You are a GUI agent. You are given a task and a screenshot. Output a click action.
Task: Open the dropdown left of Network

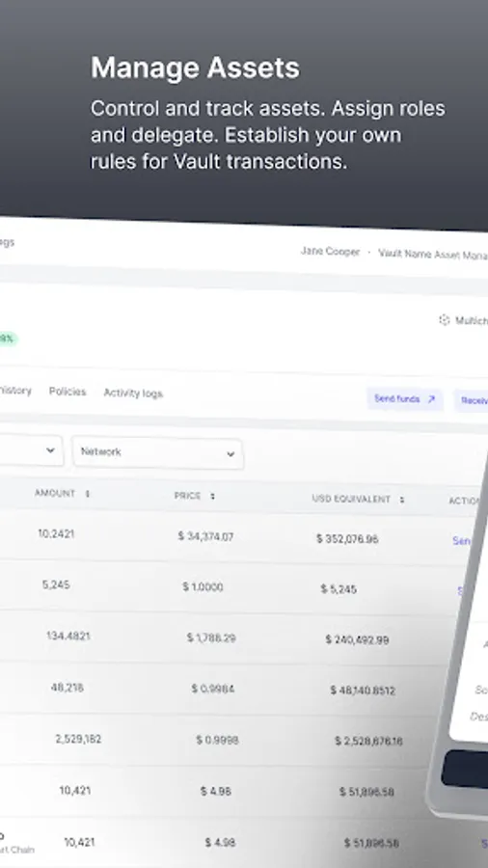click(x=31, y=450)
